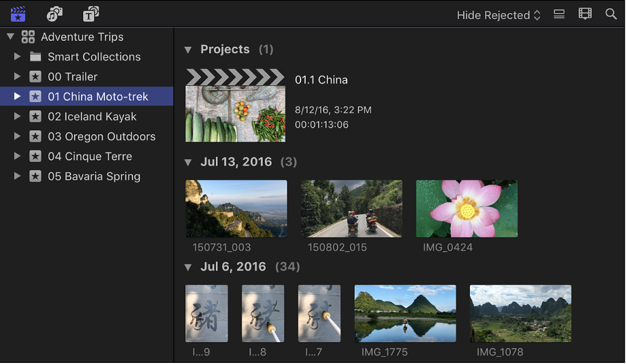This screenshot has height=364, width=626.
Task: Select the 150802_015 motorcycle clip
Action: tap(352, 209)
